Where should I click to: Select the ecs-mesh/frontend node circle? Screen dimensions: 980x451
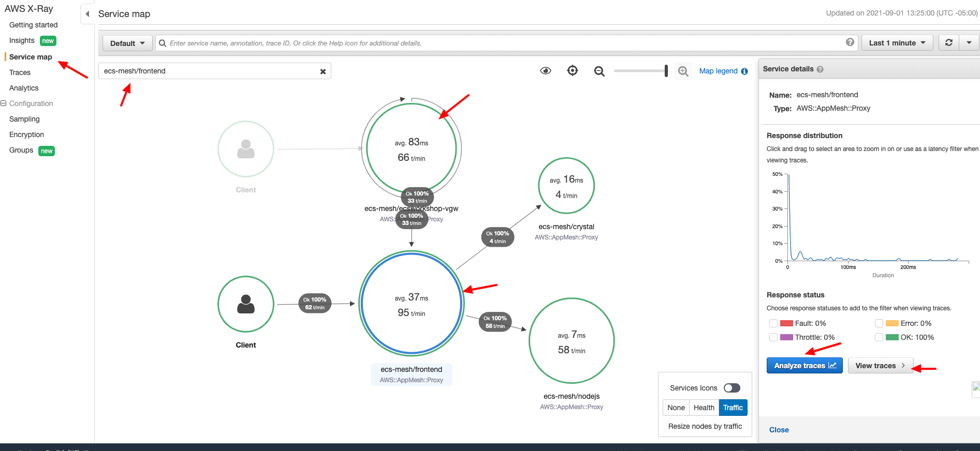(x=412, y=304)
